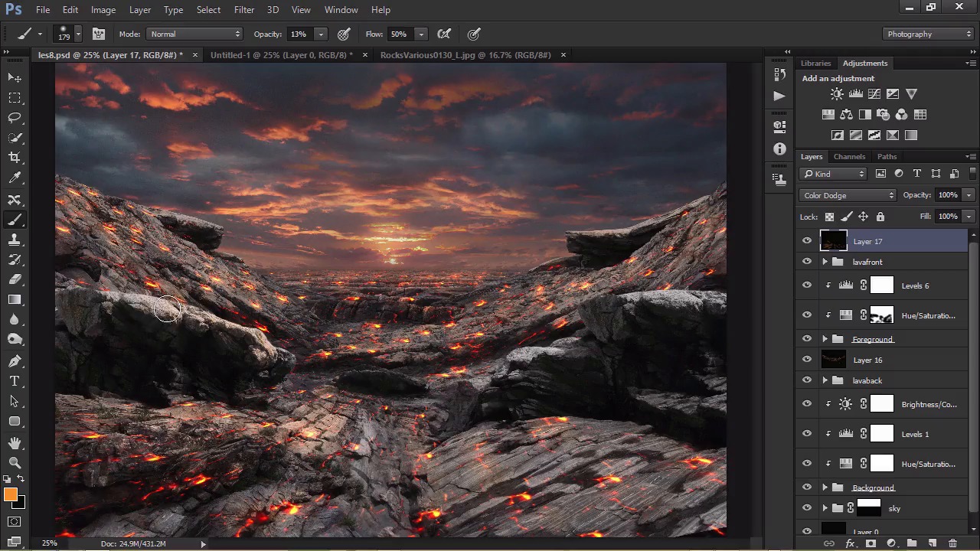Viewport: 980px width, 551px height.
Task: Select the Rectangular Marquee tool
Action: pos(15,98)
